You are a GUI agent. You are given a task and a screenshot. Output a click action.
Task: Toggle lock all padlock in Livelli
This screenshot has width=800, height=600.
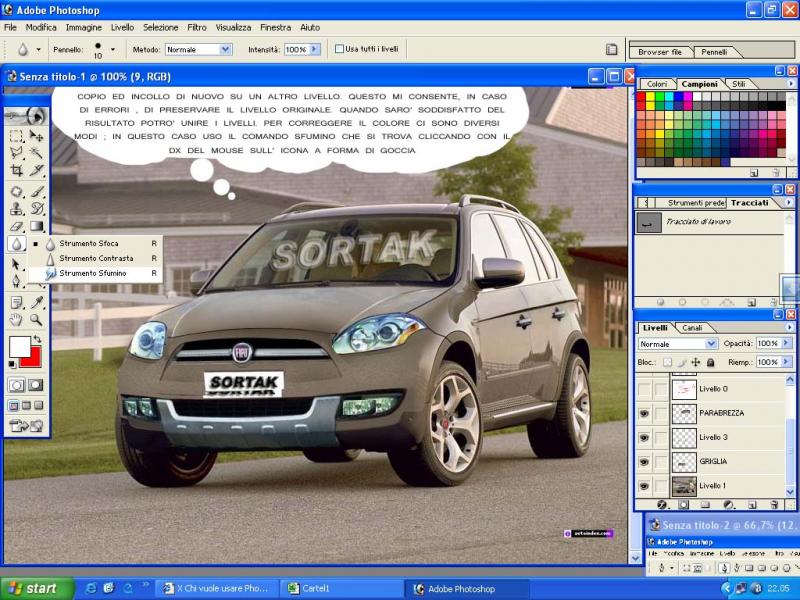710,362
